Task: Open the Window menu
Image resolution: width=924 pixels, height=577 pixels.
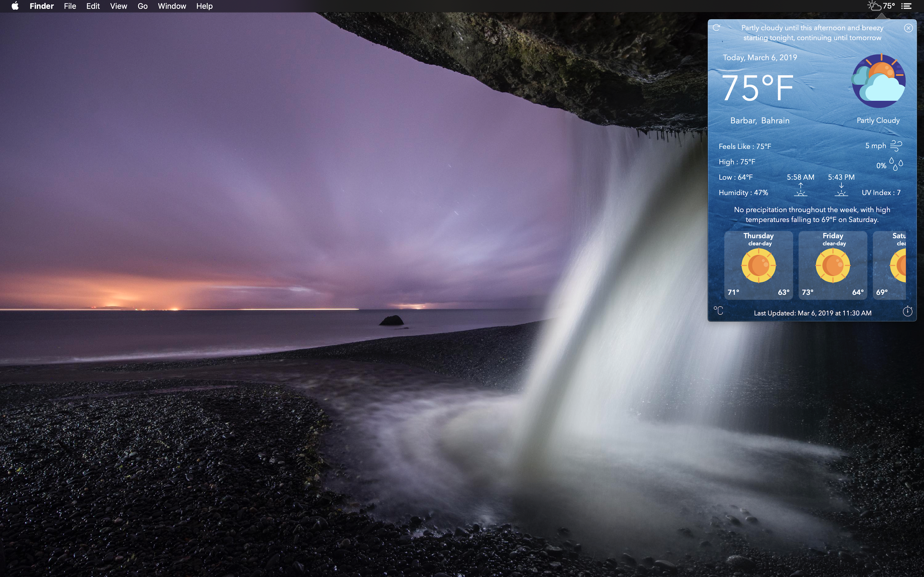Action: pyautogui.click(x=171, y=6)
